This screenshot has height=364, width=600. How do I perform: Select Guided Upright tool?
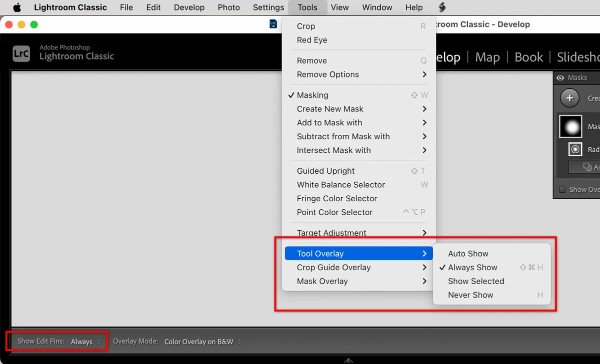[359, 171]
